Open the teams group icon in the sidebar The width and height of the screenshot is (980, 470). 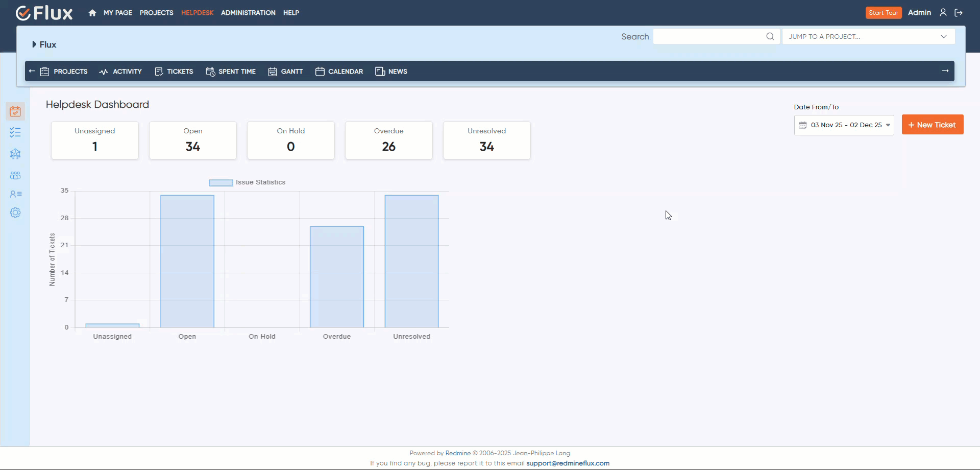pos(15,175)
